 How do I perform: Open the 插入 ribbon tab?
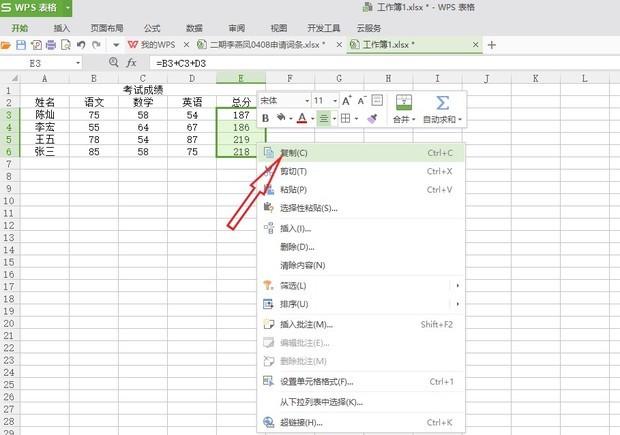click(x=62, y=28)
